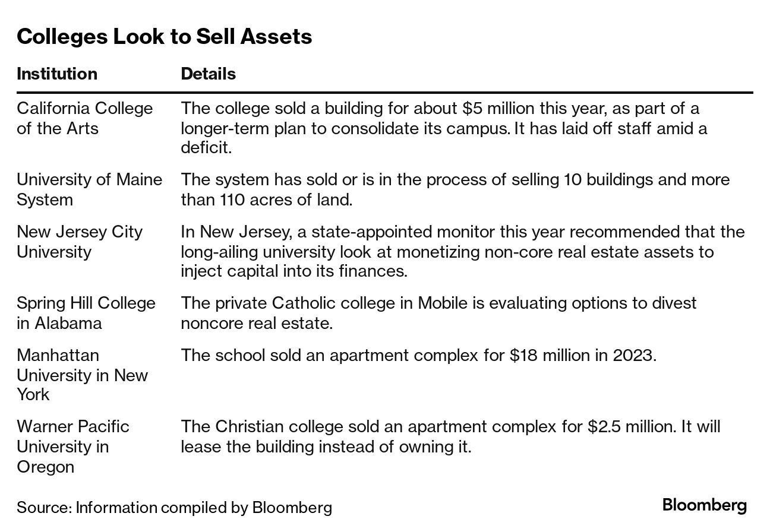Select the Warner Pacific University in Oregon cell
Viewport: 770px width, 532px height.
pyautogui.click(x=72, y=446)
